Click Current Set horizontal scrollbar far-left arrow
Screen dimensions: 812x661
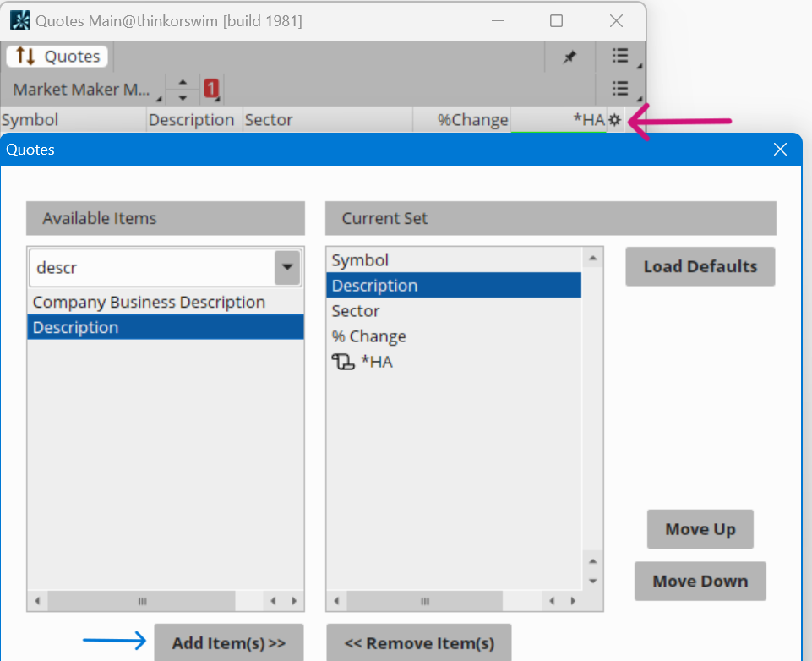[x=336, y=601]
